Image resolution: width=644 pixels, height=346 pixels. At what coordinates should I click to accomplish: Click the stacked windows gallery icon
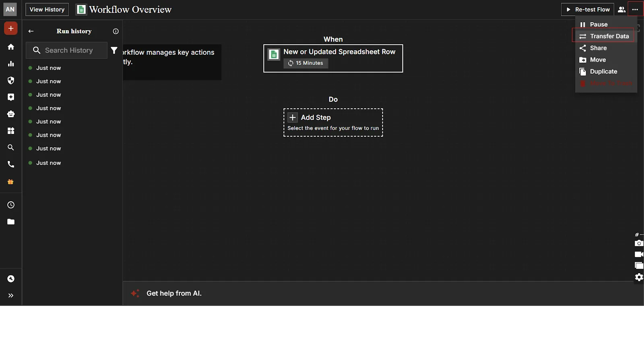coord(639,266)
